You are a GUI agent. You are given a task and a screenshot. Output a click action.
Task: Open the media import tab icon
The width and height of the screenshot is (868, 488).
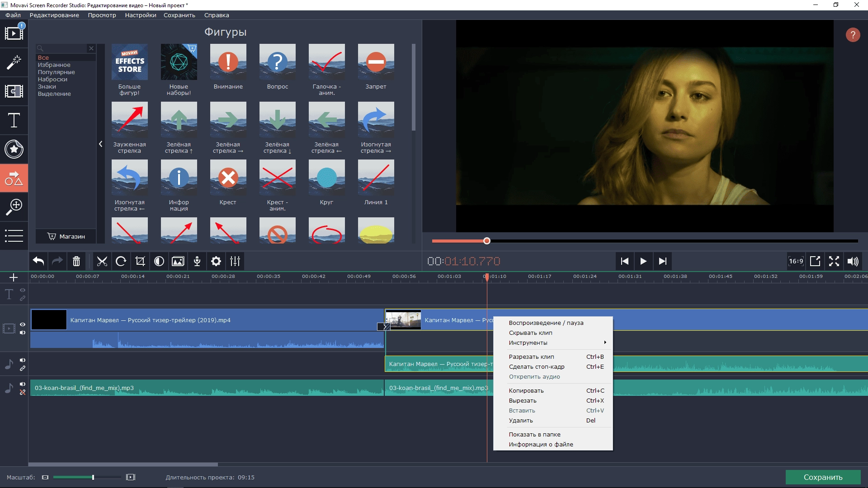pyautogui.click(x=14, y=33)
